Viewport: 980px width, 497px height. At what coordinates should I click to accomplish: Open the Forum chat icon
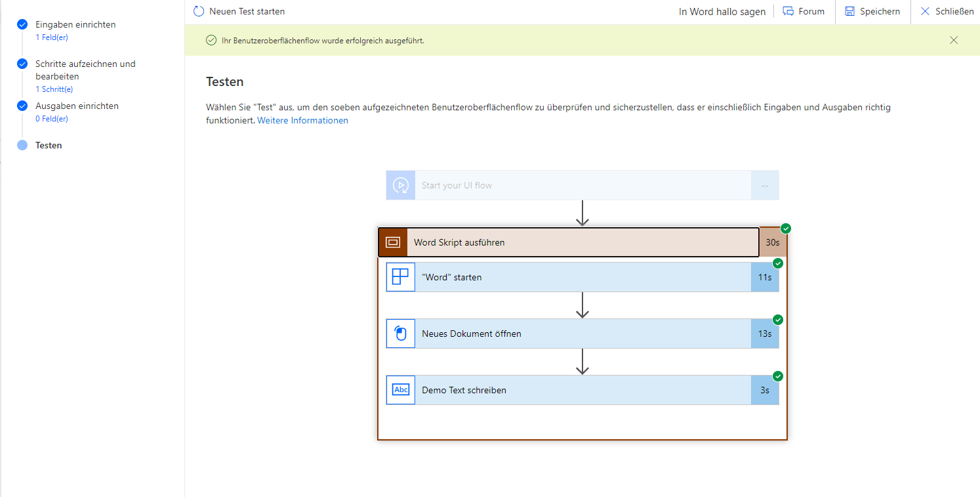pyautogui.click(x=788, y=11)
